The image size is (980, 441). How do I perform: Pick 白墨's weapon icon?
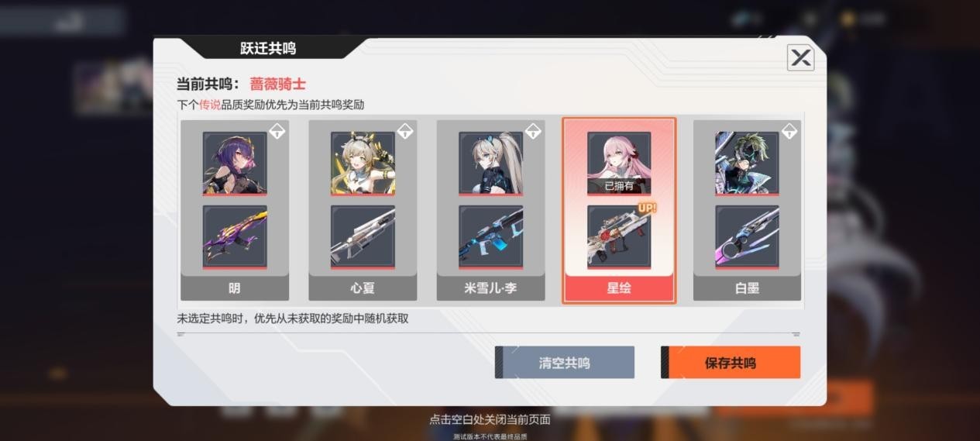point(747,237)
